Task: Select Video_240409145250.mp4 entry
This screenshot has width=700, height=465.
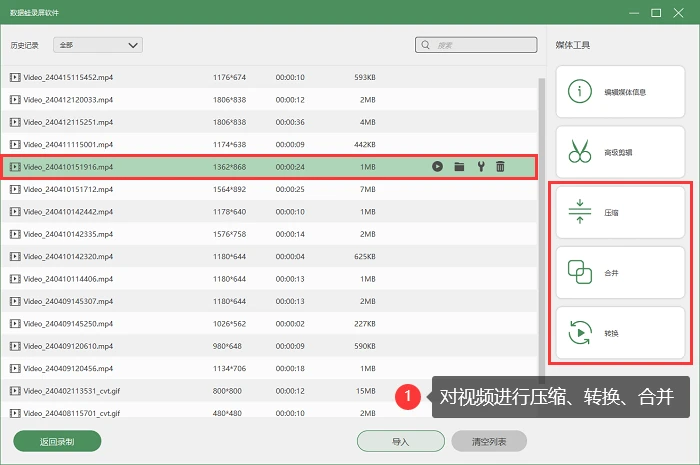Action: (270, 324)
